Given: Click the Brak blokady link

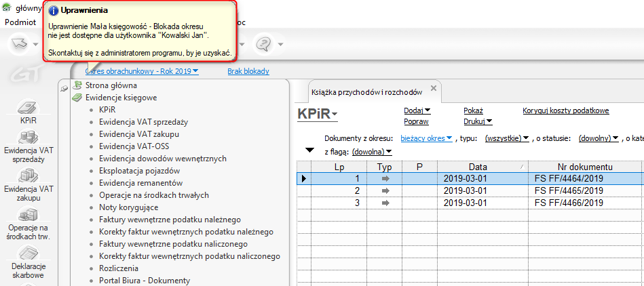Looking at the screenshot, I should (248, 71).
